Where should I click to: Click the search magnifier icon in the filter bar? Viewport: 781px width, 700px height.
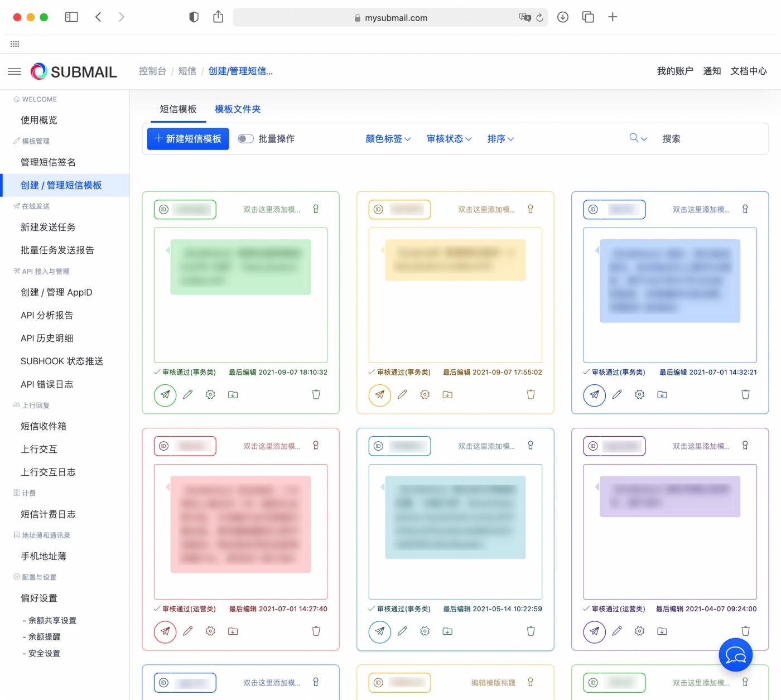click(634, 138)
